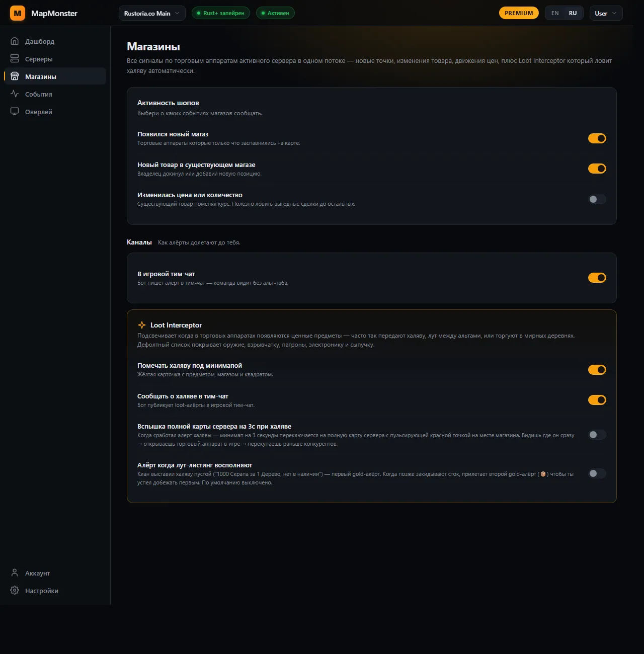Switch language to RU
The width and height of the screenshot is (644, 654).
[x=573, y=13]
